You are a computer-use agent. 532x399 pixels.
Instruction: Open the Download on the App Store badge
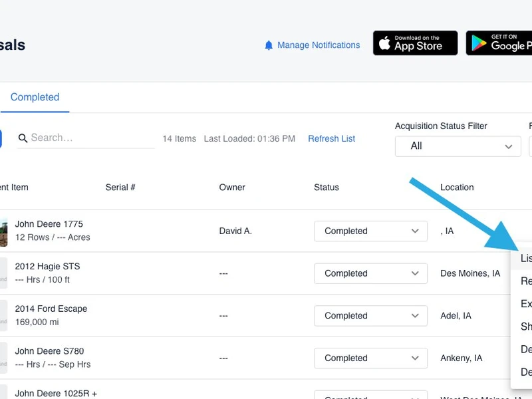coord(415,43)
